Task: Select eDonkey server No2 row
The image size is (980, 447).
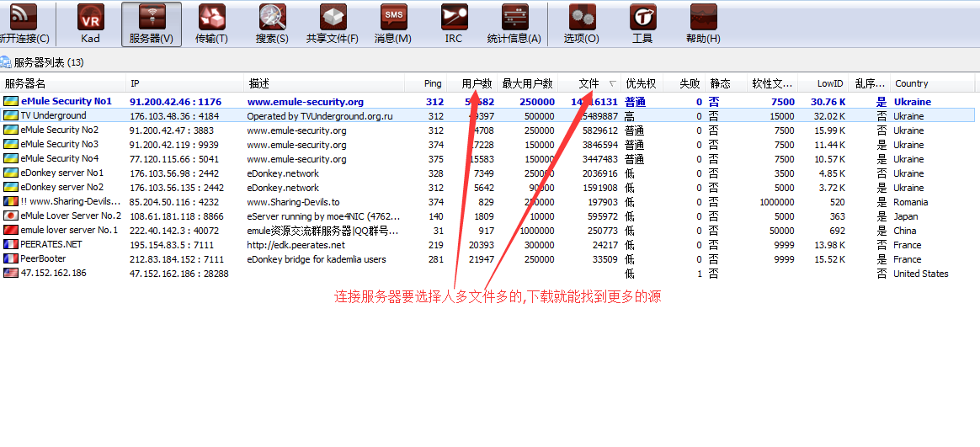Action: point(487,188)
